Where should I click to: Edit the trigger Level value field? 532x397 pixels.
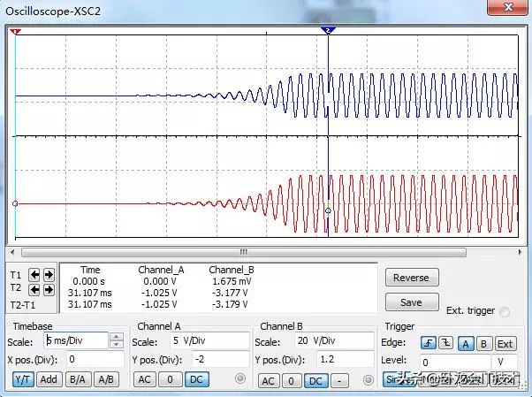[x=455, y=362]
